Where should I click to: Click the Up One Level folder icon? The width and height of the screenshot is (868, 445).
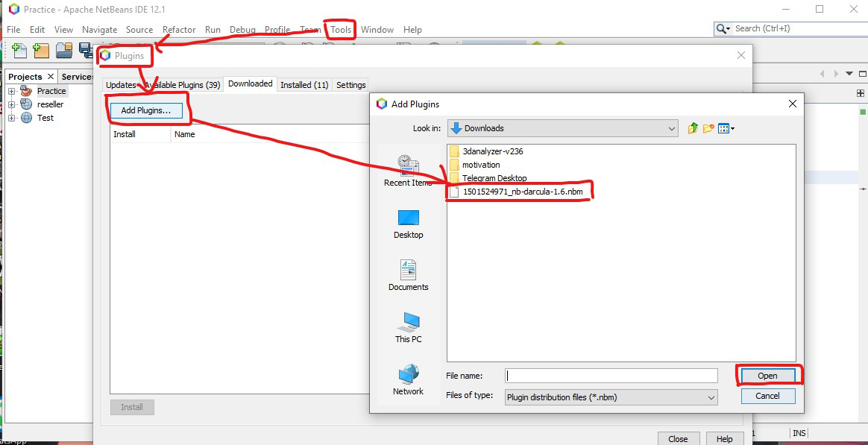(693, 128)
